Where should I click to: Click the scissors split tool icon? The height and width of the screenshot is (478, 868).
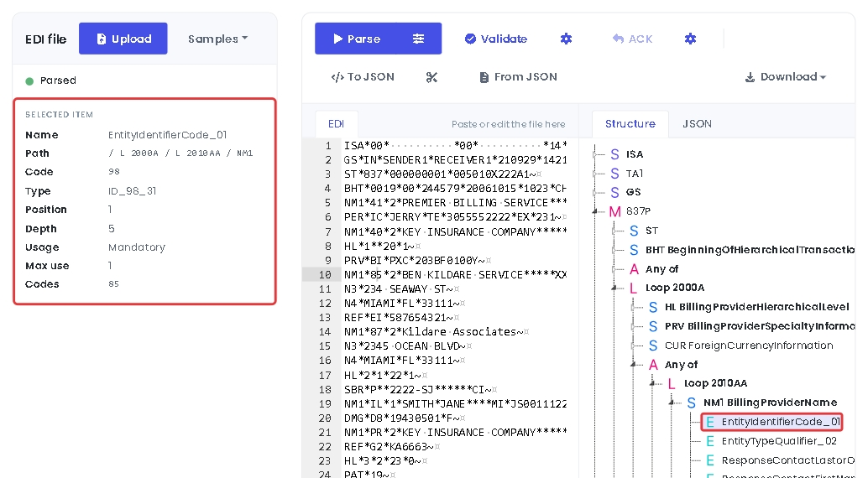[x=431, y=77]
